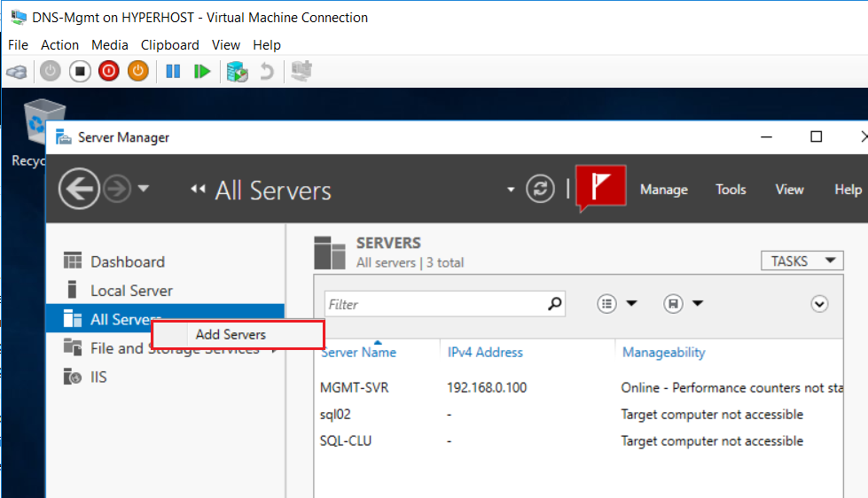Click the Enhanced Session toolbar icon
Screen dimensions: 868x498
pos(301,72)
